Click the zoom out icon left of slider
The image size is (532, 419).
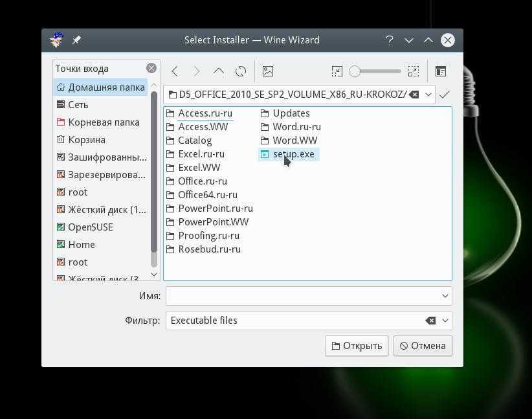(x=337, y=71)
